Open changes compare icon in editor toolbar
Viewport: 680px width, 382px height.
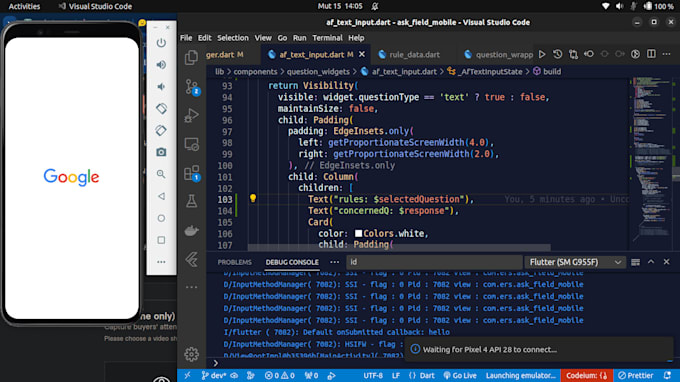click(x=573, y=54)
